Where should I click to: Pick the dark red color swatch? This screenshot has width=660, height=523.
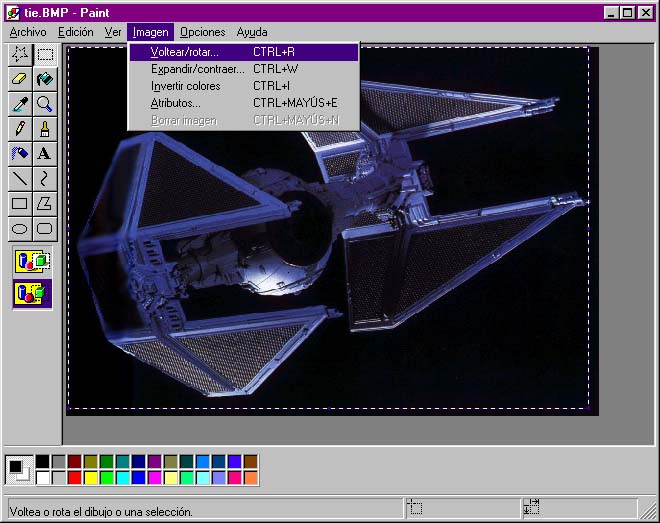[75, 462]
